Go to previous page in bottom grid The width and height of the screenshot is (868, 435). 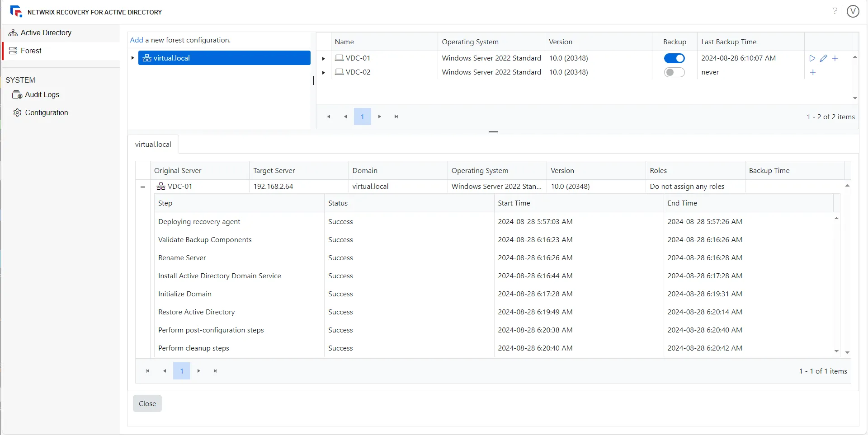[x=165, y=371]
